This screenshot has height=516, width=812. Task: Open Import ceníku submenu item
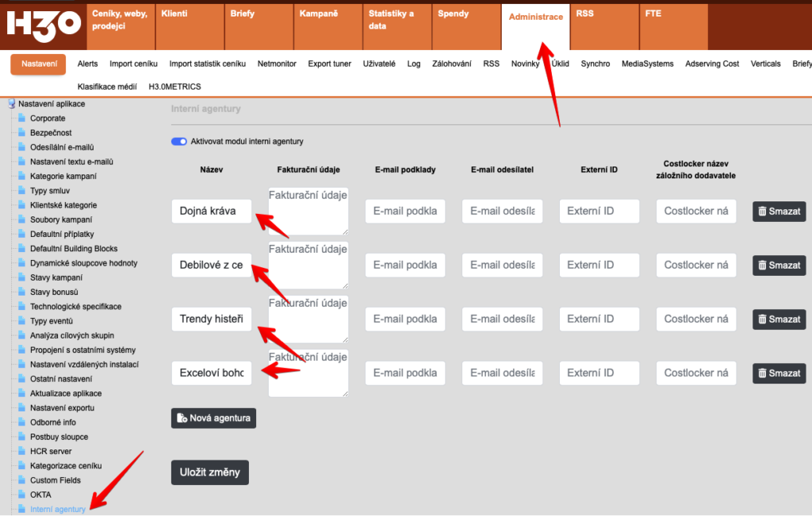click(x=133, y=64)
